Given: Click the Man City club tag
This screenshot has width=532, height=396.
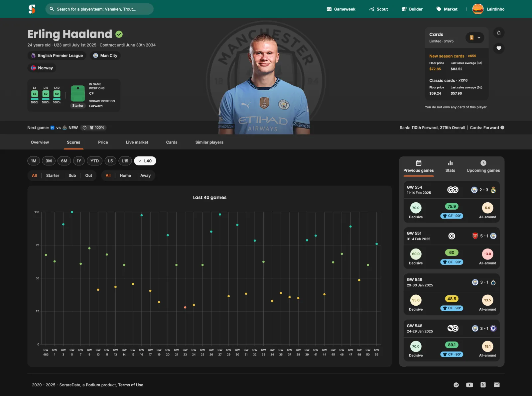Looking at the screenshot, I should coord(105,55).
